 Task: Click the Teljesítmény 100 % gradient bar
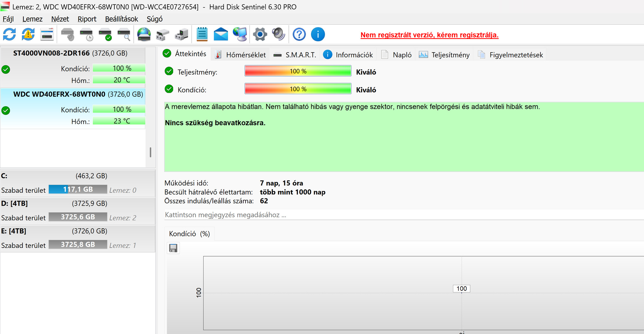click(298, 71)
